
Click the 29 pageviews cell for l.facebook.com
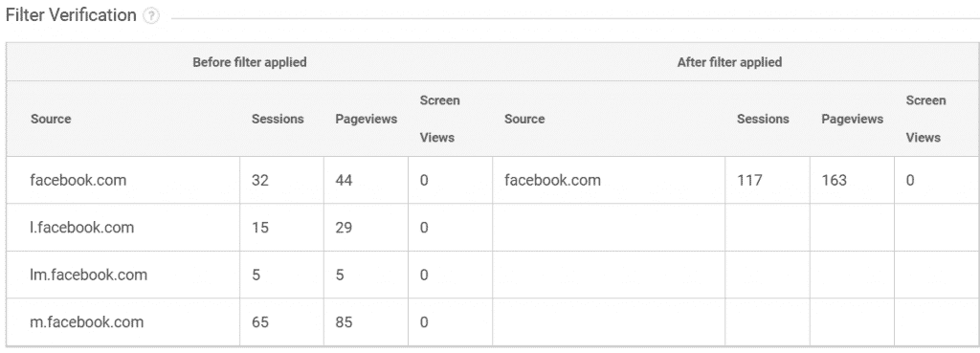click(344, 228)
